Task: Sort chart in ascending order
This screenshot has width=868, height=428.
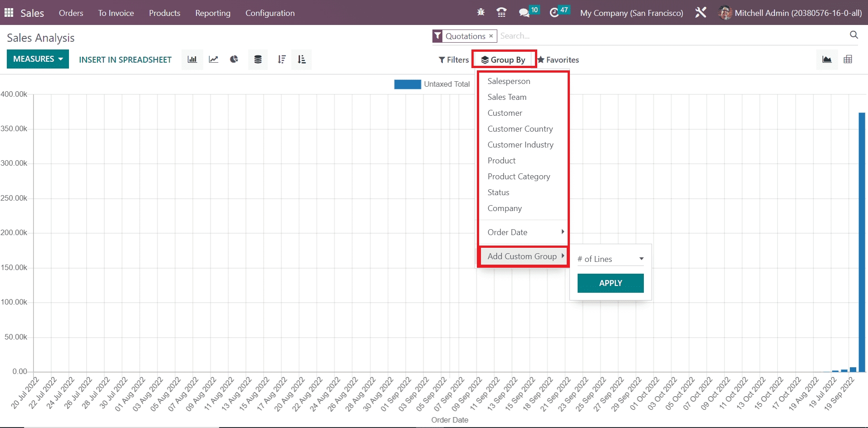Action: point(302,59)
